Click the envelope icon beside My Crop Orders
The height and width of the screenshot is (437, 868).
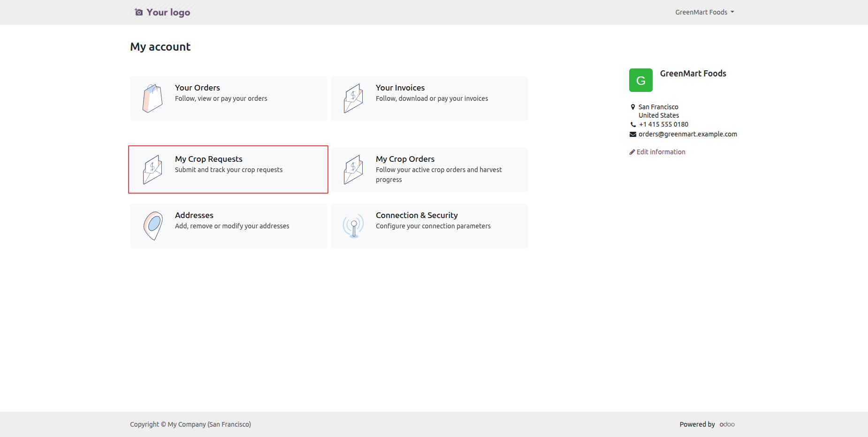click(x=353, y=170)
